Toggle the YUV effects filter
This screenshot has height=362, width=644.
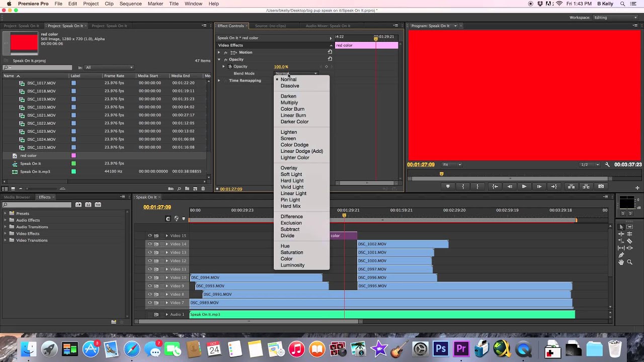point(98,205)
